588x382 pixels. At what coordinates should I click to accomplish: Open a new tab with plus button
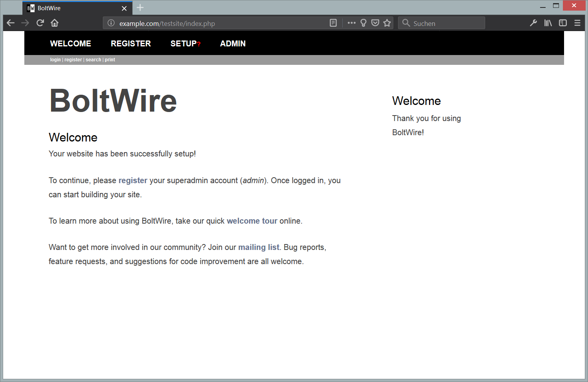(x=140, y=7)
